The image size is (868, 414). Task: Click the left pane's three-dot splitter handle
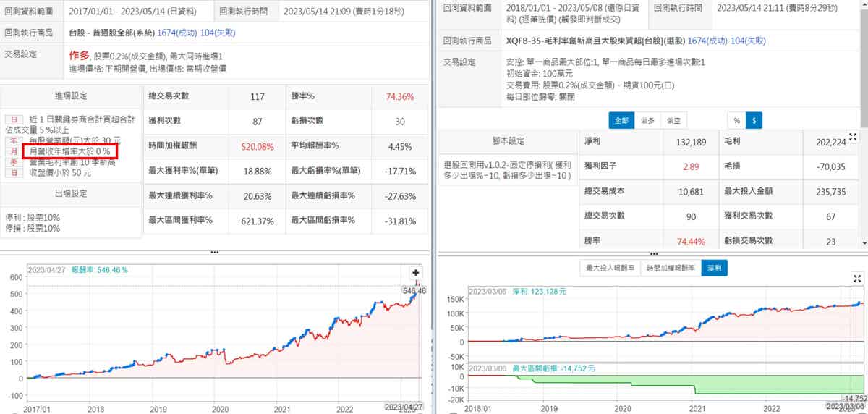pos(214,252)
